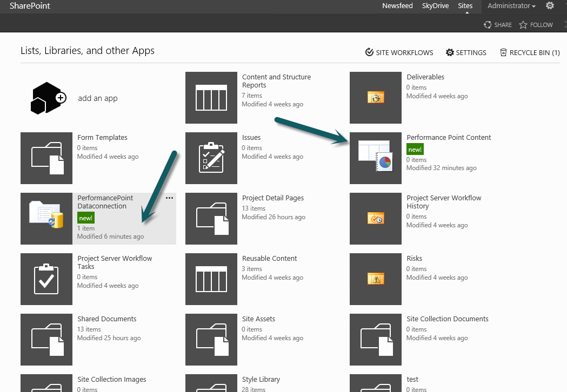
Task: Open Style Library title link
Action: pos(261,380)
